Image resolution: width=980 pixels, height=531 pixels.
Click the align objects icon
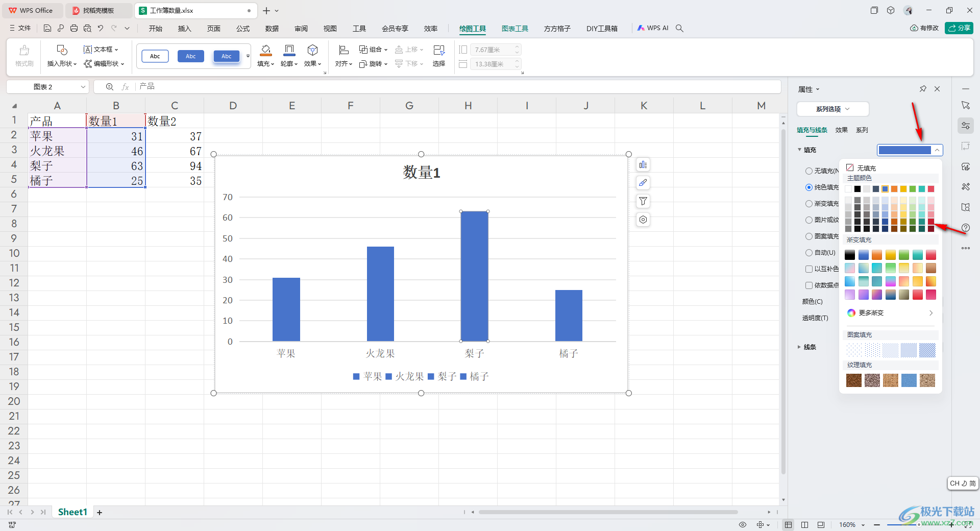tap(344, 50)
